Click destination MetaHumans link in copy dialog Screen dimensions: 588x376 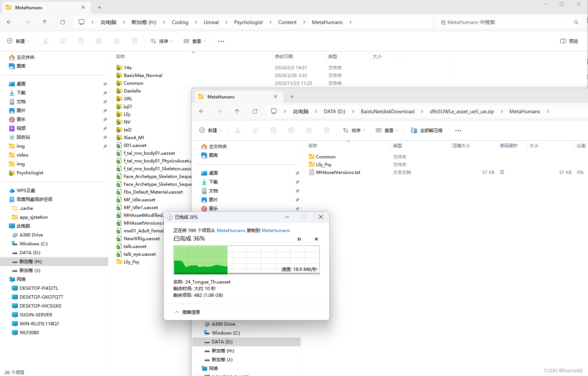(x=276, y=230)
